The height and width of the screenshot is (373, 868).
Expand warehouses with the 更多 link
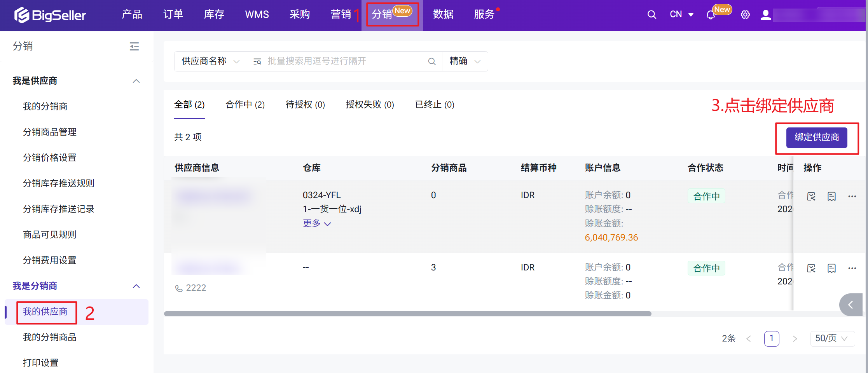316,223
